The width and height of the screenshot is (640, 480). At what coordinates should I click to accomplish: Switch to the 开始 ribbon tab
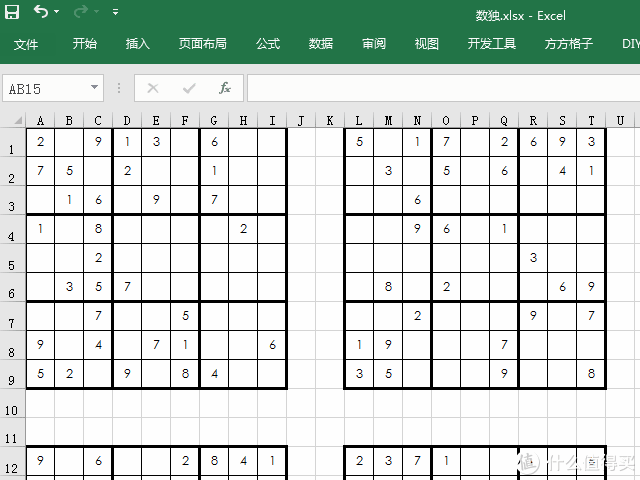[x=85, y=43]
